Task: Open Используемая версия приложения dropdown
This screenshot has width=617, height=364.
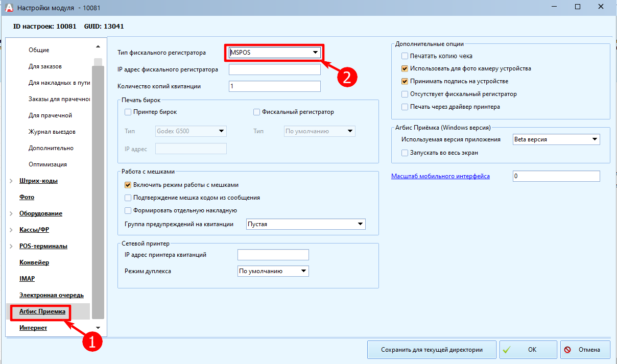Action: 595,139
